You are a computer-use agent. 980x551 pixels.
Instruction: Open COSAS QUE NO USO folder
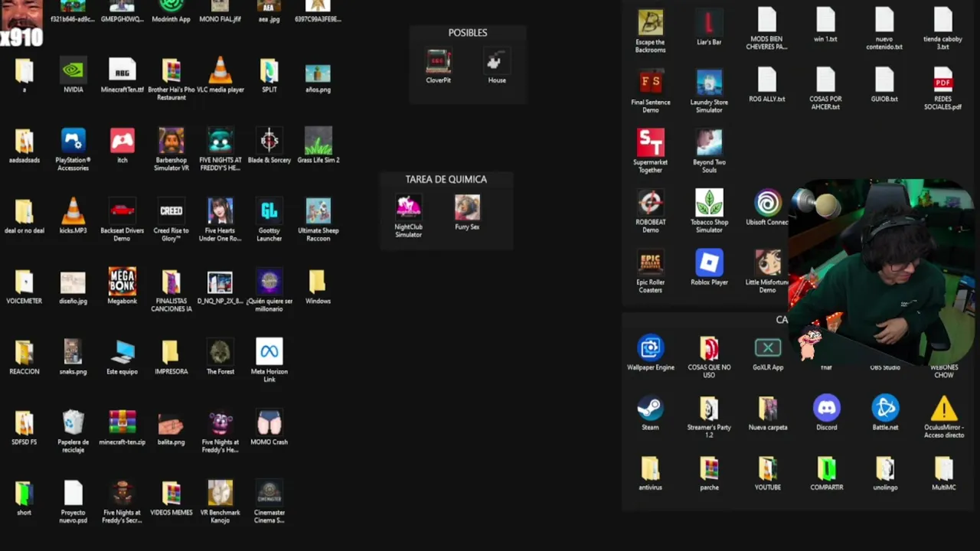709,347
